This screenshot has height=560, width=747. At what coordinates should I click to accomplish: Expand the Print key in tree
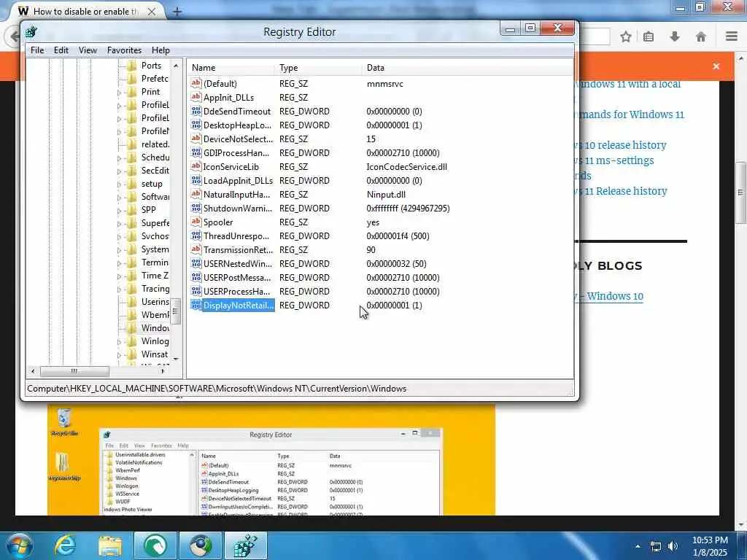119,93
